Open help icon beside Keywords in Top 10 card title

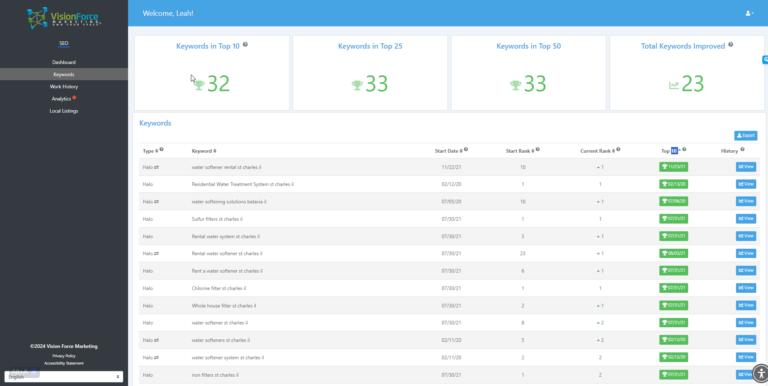pyautogui.click(x=245, y=45)
